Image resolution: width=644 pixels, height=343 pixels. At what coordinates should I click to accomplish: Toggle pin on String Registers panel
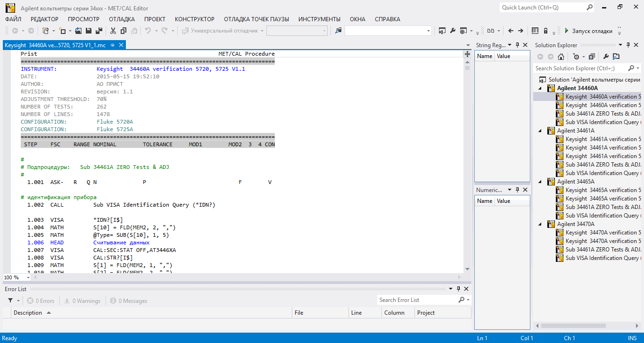(x=517, y=45)
